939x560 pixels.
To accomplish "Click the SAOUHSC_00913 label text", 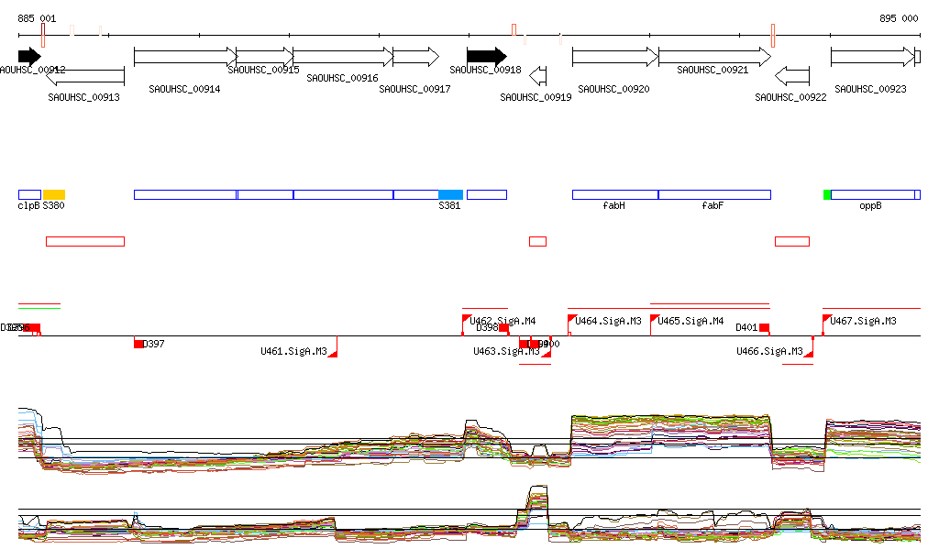I will [83, 97].
